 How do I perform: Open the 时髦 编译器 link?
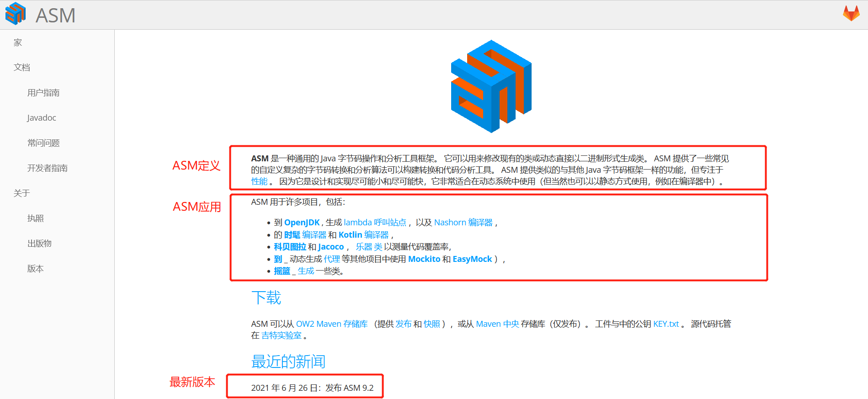pos(305,235)
